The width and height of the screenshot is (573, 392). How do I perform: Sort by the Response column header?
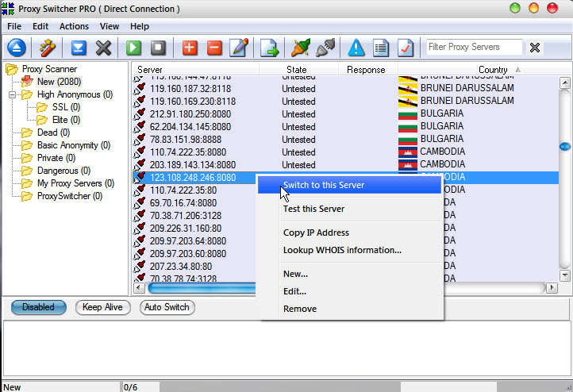tap(366, 69)
